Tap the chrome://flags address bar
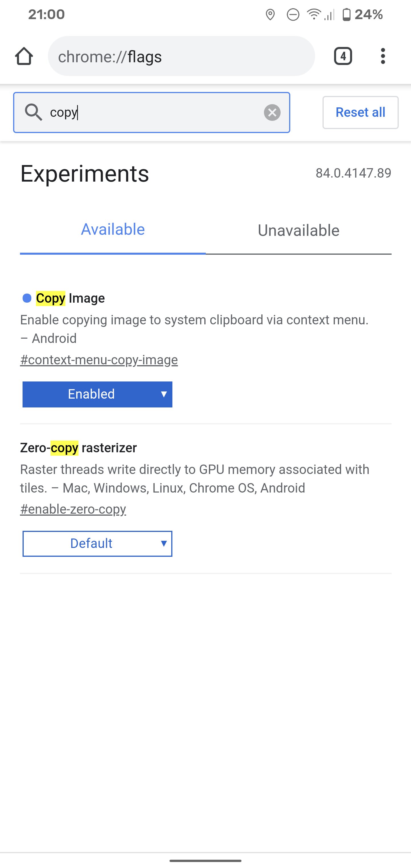 [x=181, y=56]
